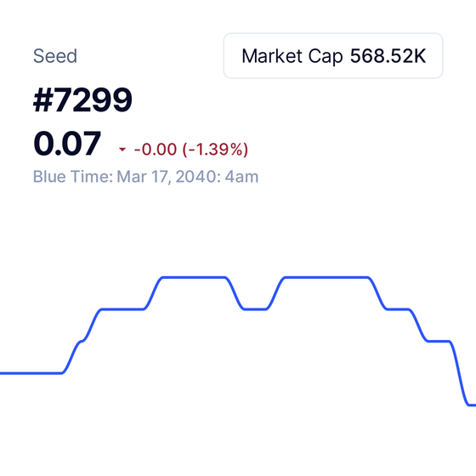Click the Seed label

[x=55, y=56]
